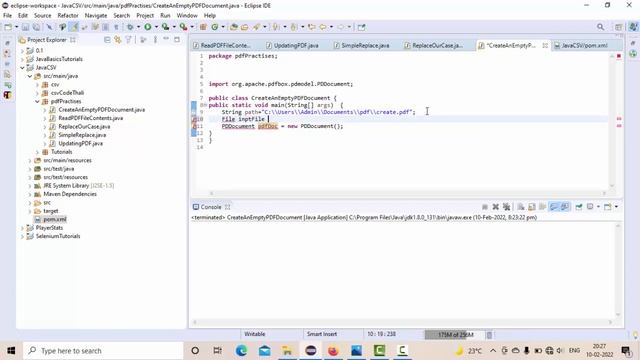Click Project Explorer View Menu dots icon

(155, 40)
